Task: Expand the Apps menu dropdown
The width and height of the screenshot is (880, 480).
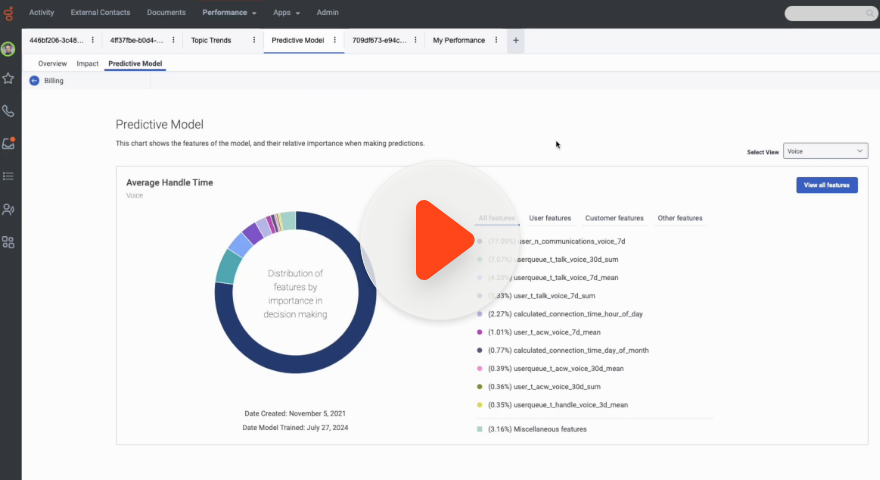Action: point(286,13)
